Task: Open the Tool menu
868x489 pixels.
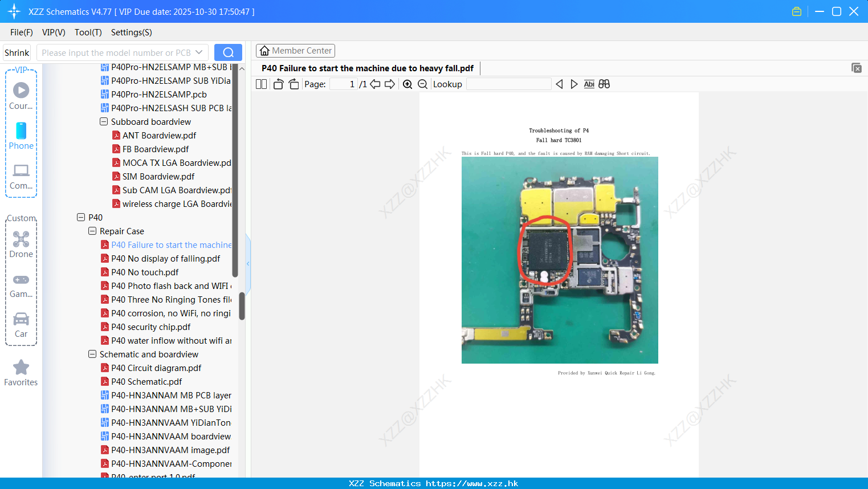Action: [88, 32]
